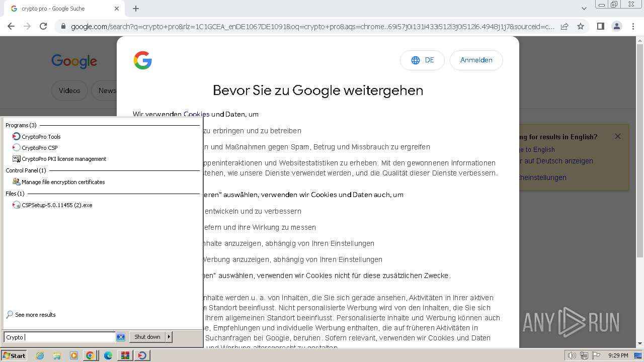Reload the page in Chrome
Viewport: 644px width, 362px height.
[43, 26]
